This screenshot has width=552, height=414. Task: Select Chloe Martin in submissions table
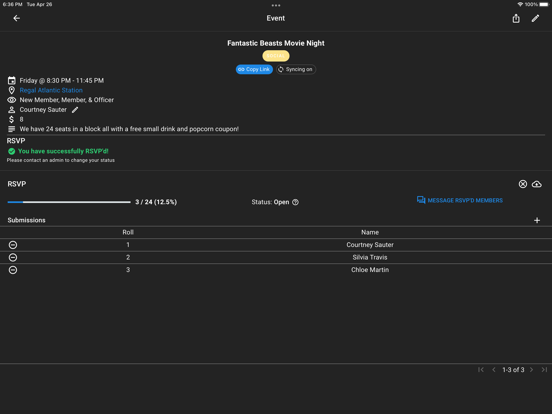coord(370,270)
